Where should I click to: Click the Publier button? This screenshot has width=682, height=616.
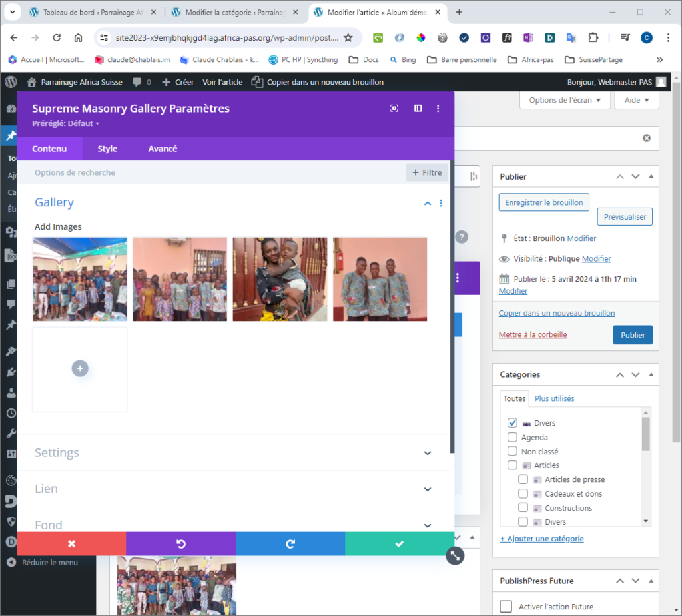(632, 335)
